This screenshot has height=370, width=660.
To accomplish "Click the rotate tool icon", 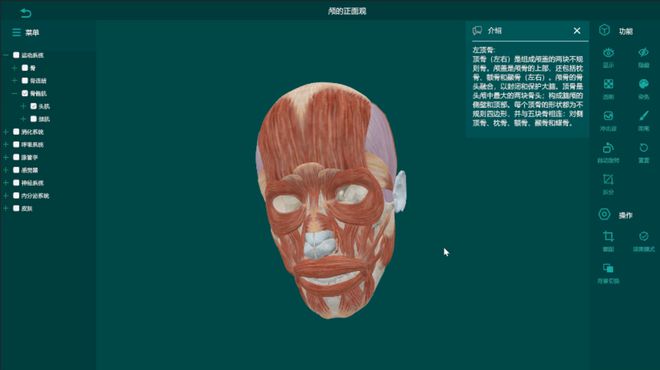I will 608,148.
